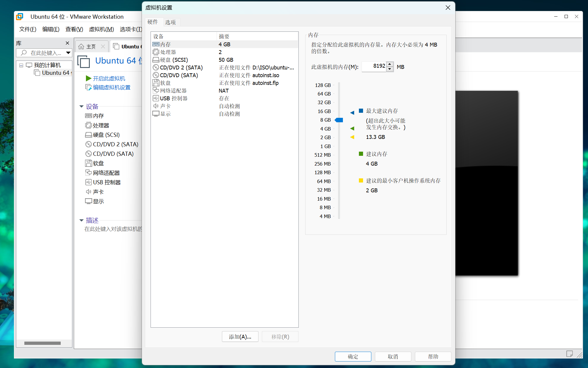Collapse the 描述 section
The image size is (588, 368).
tap(82, 220)
